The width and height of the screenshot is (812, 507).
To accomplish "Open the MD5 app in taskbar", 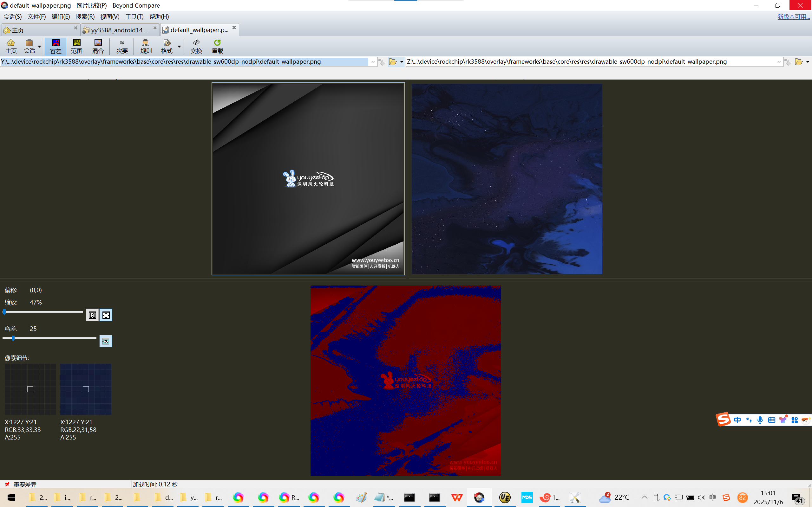I will pos(527,497).
